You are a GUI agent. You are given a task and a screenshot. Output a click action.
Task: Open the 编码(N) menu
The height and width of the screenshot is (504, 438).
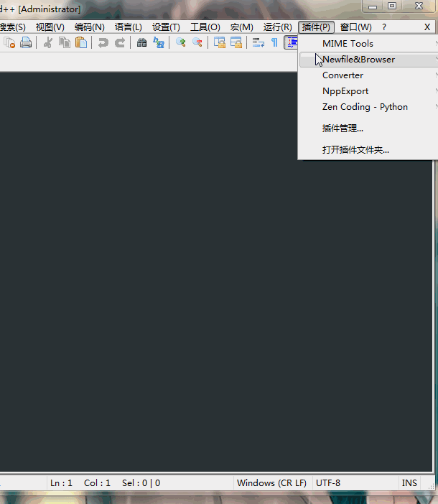click(x=89, y=27)
